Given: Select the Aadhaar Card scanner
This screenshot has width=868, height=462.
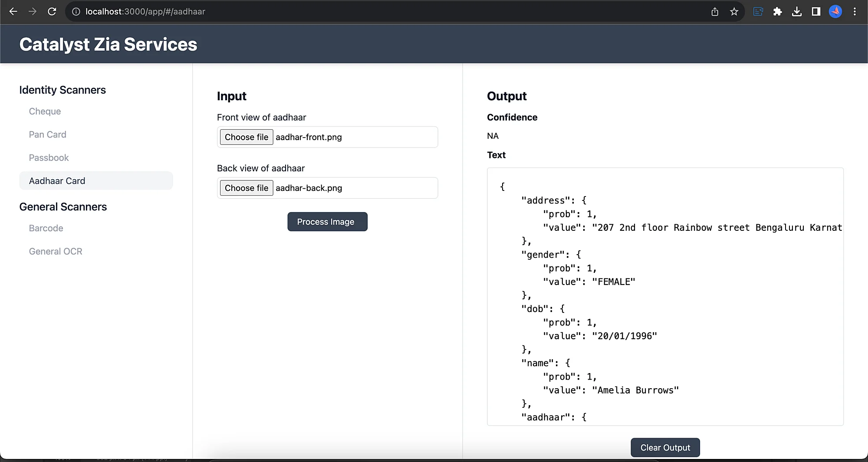Looking at the screenshot, I should (96, 181).
